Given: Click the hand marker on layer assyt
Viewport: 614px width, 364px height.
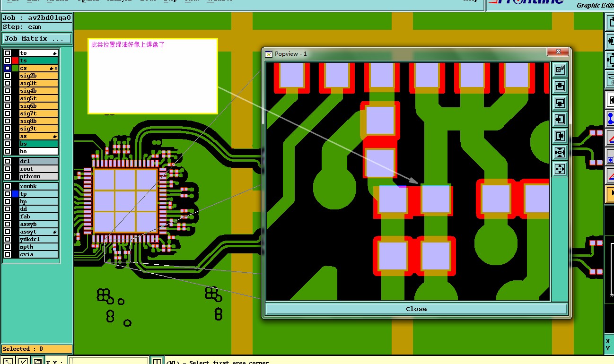Looking at the screenshot, I should 55,232.
